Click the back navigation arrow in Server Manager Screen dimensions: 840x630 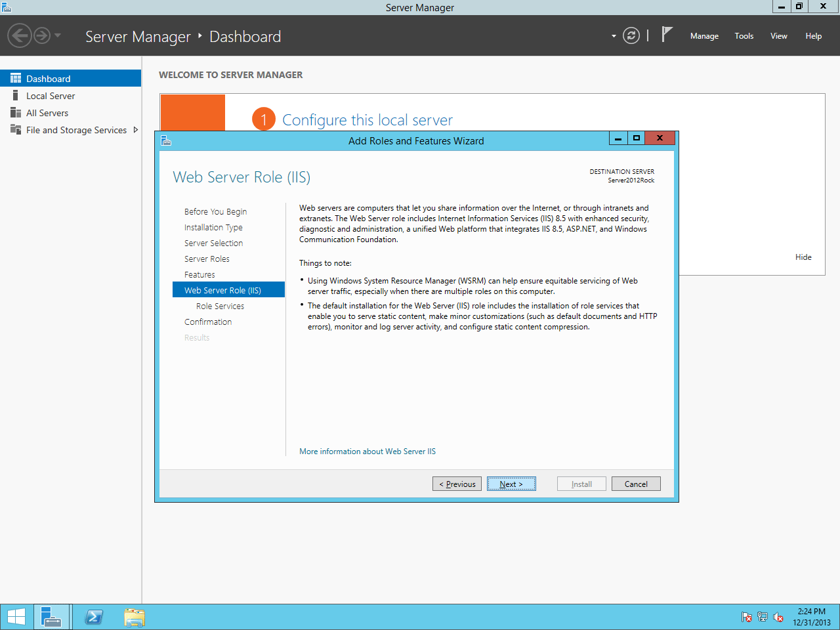20,35
